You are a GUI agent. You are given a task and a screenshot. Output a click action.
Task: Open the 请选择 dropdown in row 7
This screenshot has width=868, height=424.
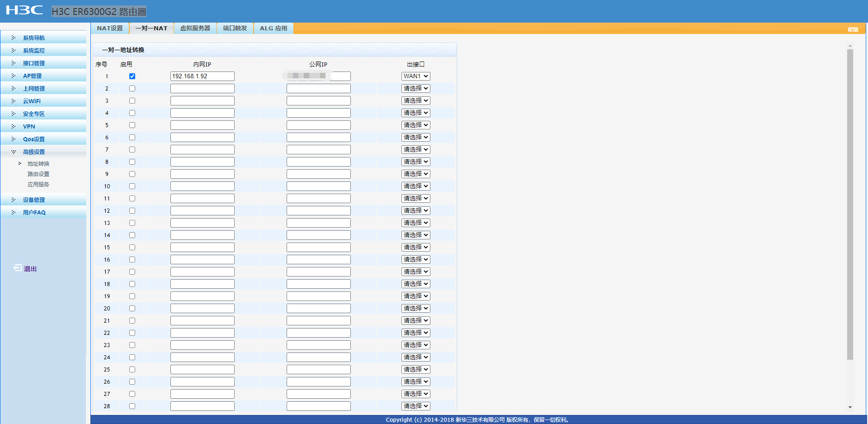tap(416, 150)
